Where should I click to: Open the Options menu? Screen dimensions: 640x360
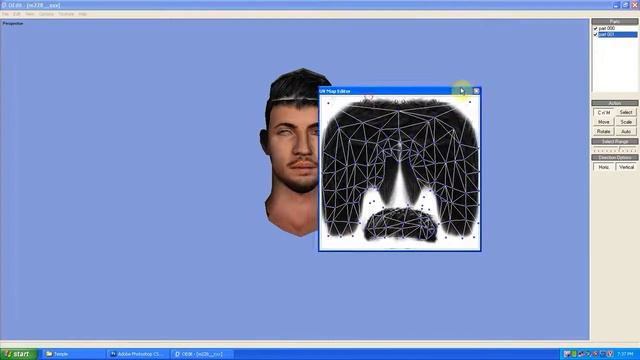pyautogui.click(x=47, y=14)
